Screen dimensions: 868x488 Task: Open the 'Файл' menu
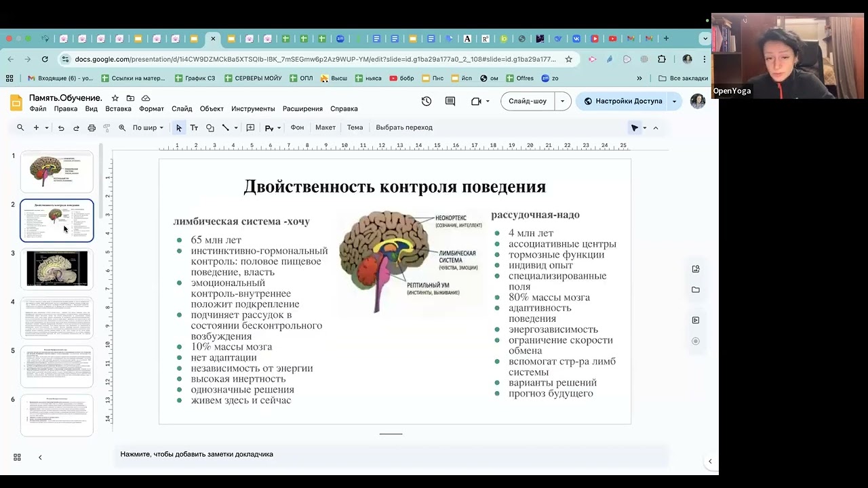click(x=38, y=108)
